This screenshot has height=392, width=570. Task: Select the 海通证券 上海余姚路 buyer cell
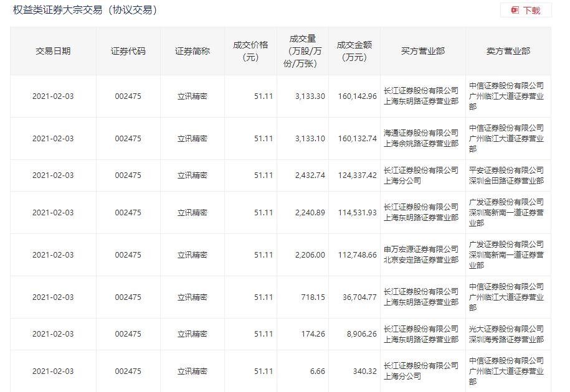421,139
